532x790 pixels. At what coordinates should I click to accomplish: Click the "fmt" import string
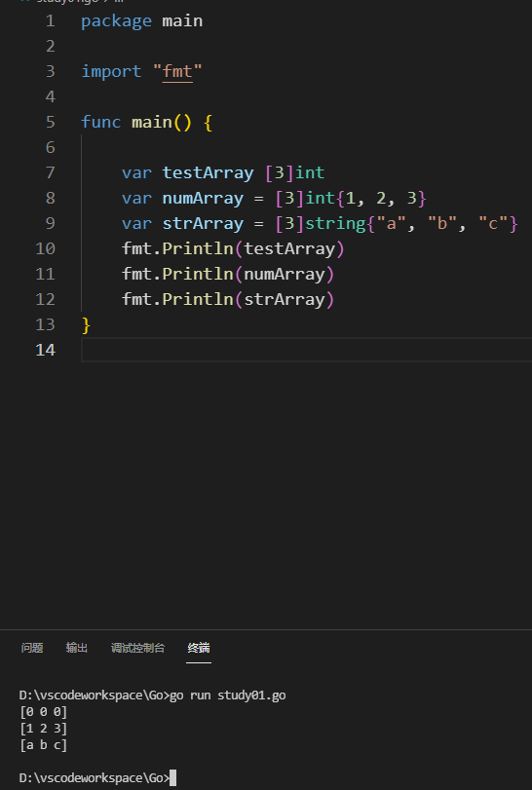tap(177, 71)
